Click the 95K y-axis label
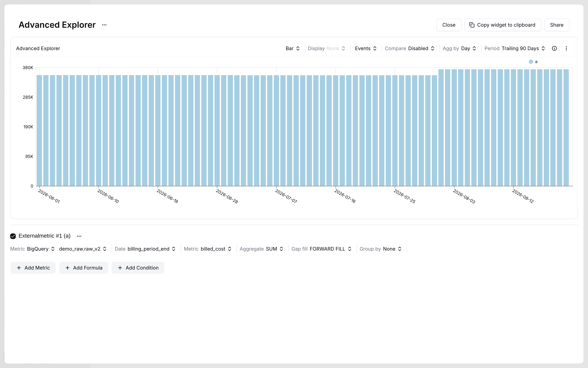The image size is (588, 368). click(x=29, y=156)
